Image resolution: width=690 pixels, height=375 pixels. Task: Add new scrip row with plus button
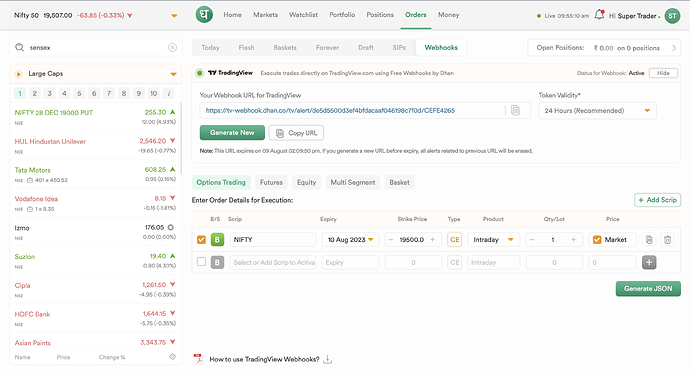649,262
